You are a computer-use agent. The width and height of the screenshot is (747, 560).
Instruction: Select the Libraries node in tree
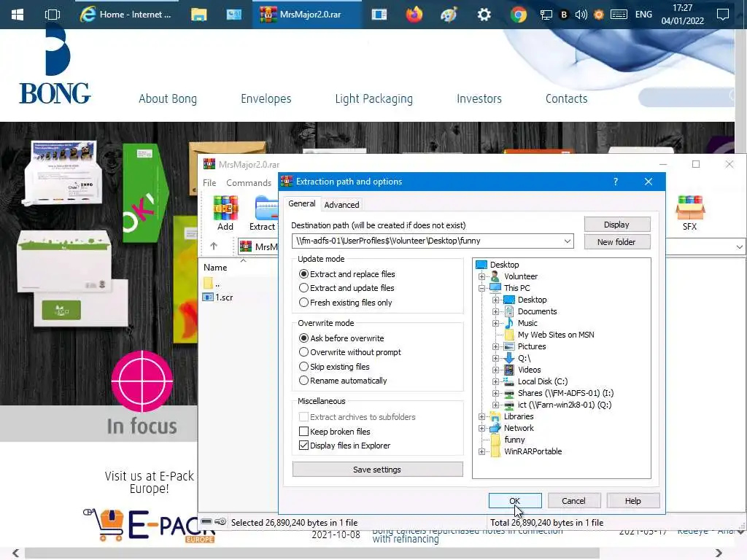(x=519, y=416)
